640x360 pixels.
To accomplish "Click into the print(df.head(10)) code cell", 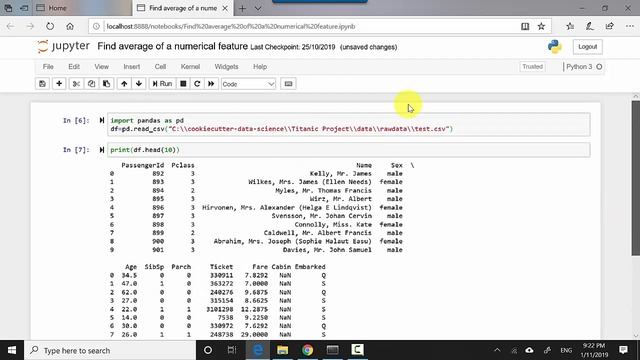I will 349,150.
